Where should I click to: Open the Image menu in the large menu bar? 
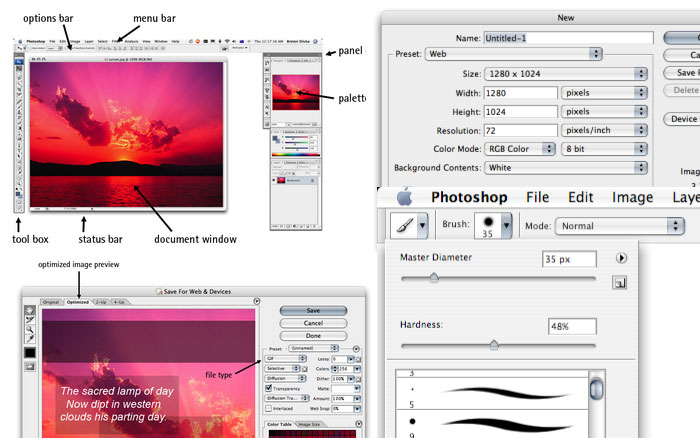click(x=633, y=197)
